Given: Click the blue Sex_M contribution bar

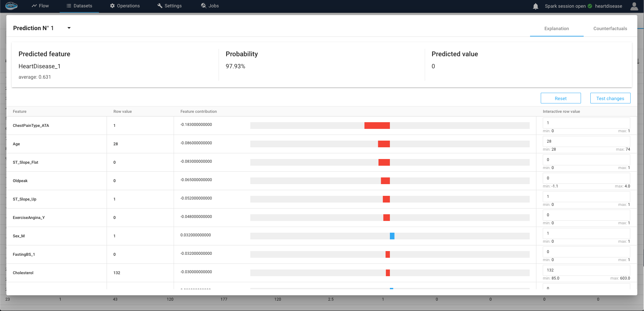Looking at the screenshot, I should tap(392, 236).
